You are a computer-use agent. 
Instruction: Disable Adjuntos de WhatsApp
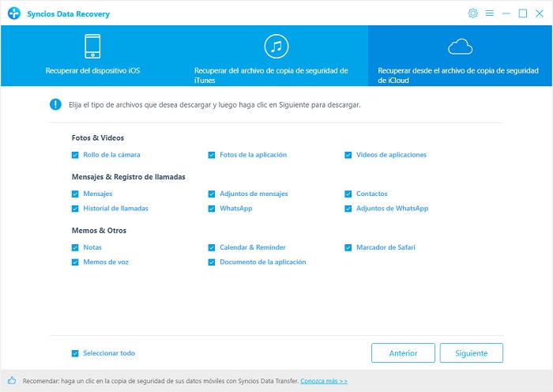pos(348,209)
